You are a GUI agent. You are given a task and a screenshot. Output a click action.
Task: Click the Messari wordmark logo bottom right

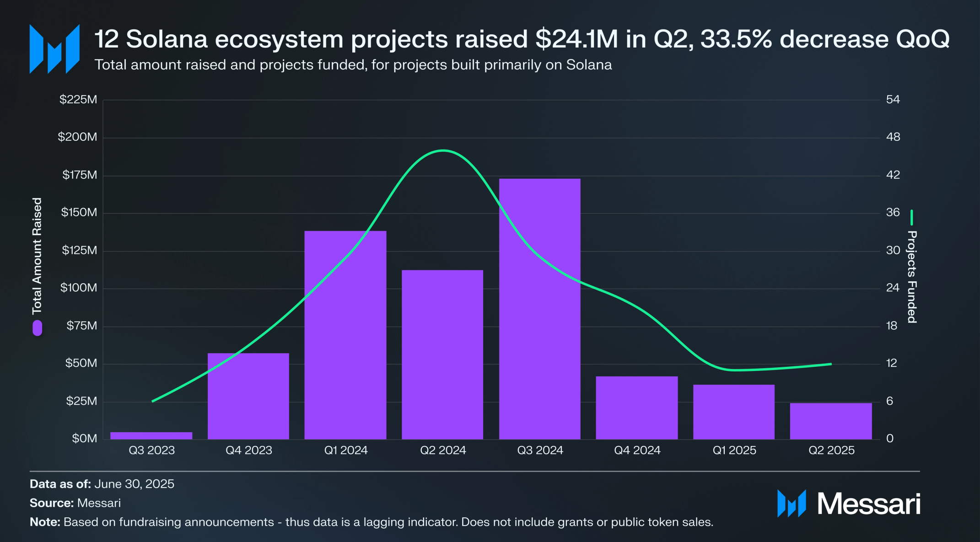pos(849,504)
